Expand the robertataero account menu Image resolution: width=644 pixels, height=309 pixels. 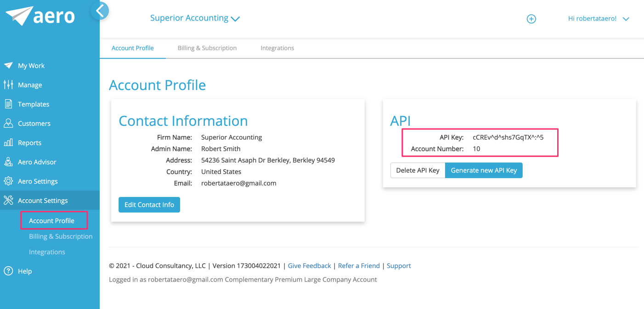(599, 19)
